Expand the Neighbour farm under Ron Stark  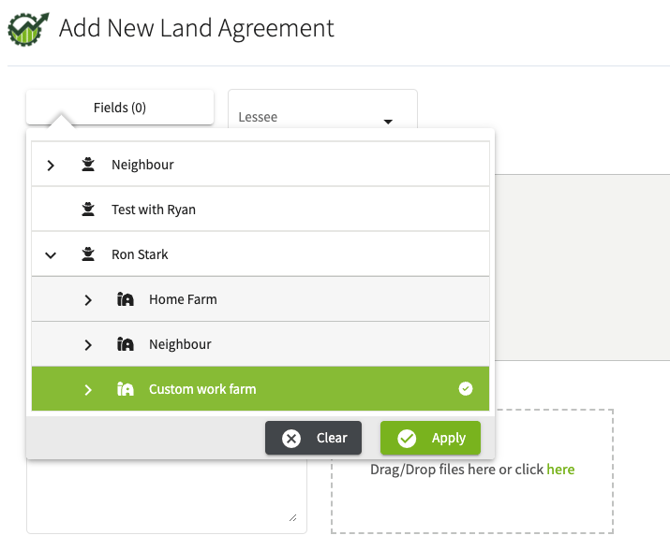pos(88,345)
